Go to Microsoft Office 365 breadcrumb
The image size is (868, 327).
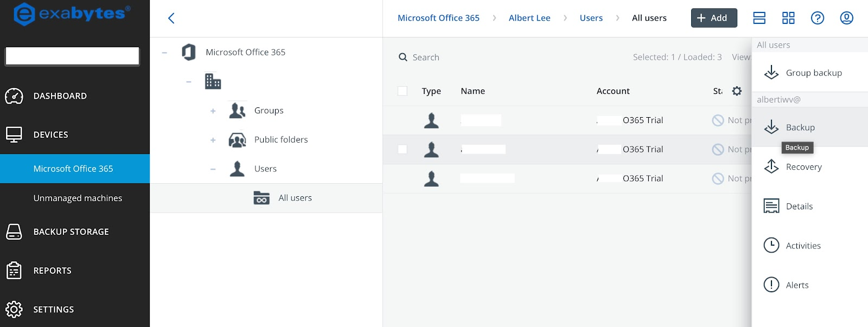pyautogui.click(x=438, y=18)
